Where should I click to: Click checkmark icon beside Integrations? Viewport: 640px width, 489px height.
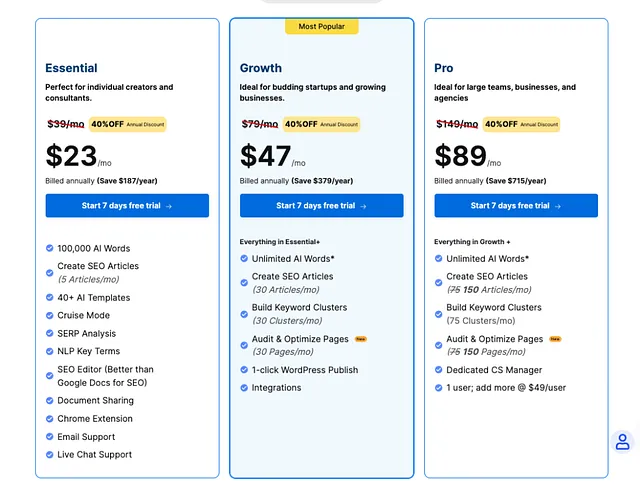click(x=244, y=388)
